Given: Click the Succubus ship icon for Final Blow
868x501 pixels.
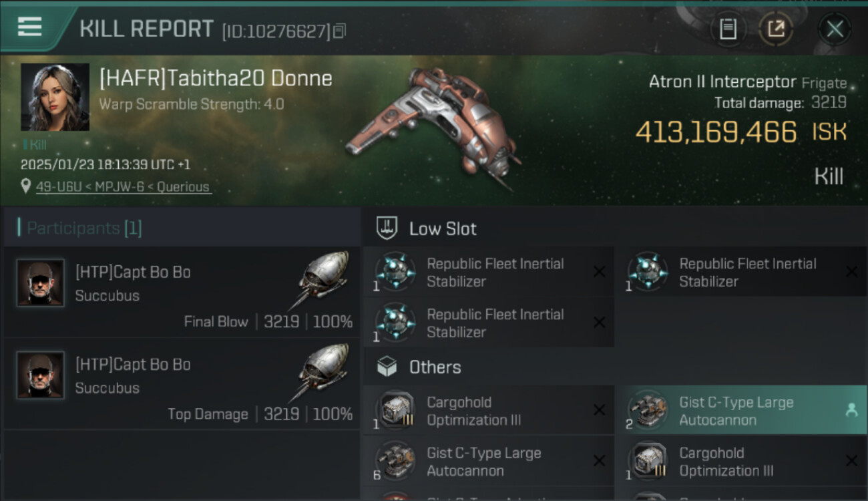Looking at the screenshot, I should pos(322,279).
